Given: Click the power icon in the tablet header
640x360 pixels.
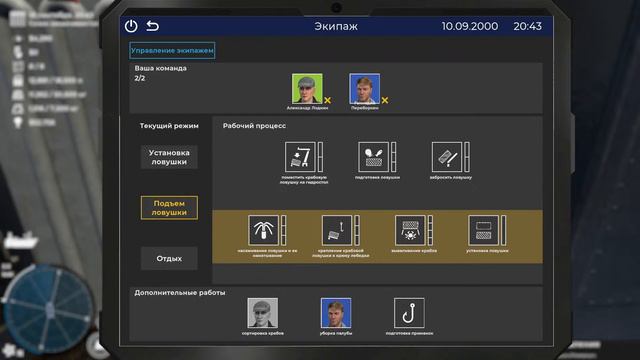Looking at the screenshot, I should click(131, 26).
